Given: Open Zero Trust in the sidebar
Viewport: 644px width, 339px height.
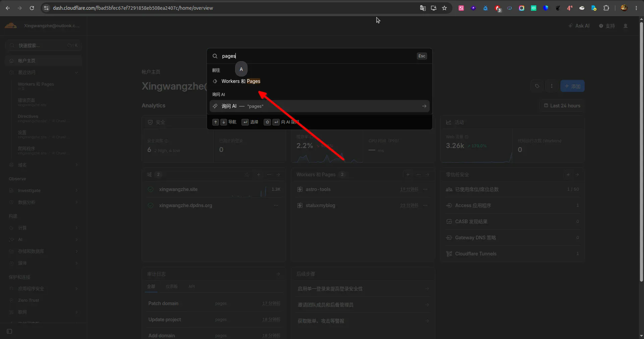Looking at the screenshot, I should pyautogui.click(x=44, y=300).
